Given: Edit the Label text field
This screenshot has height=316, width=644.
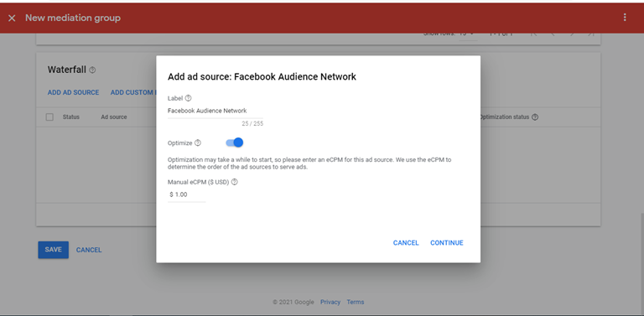Looking at the screenshot, I should point(216,111).
